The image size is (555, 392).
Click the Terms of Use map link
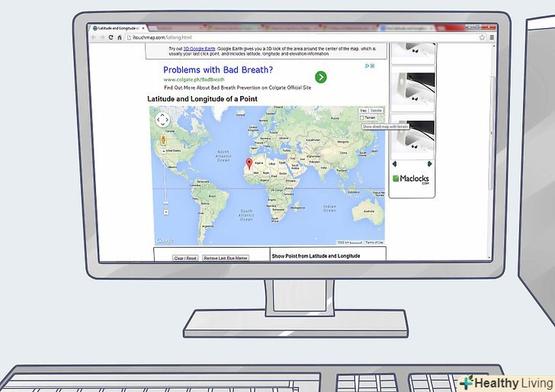(x=374, y=243)
